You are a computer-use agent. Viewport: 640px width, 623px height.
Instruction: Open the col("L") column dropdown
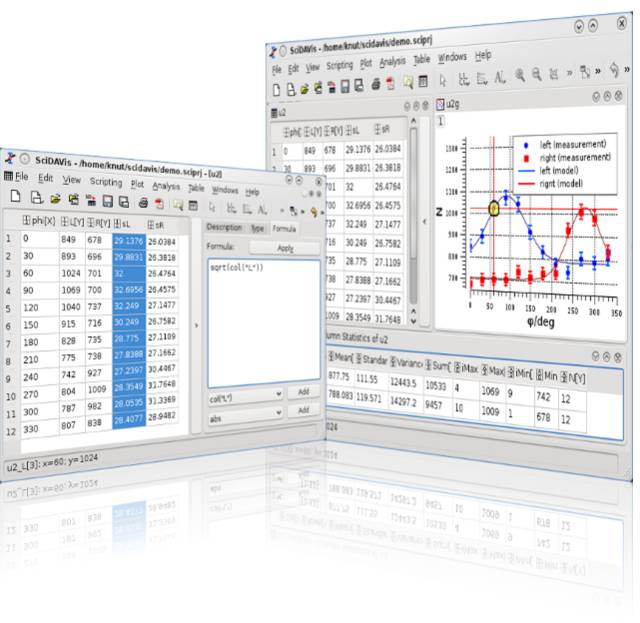245,397
